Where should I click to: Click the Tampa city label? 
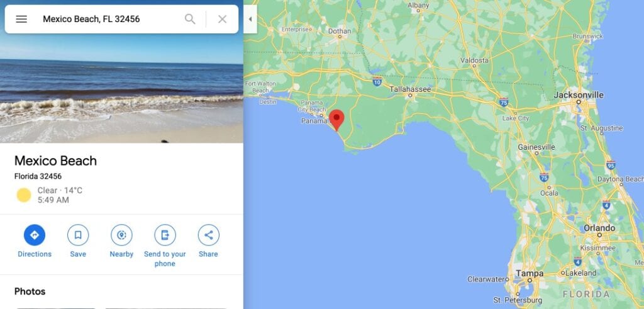coord(530,273)
